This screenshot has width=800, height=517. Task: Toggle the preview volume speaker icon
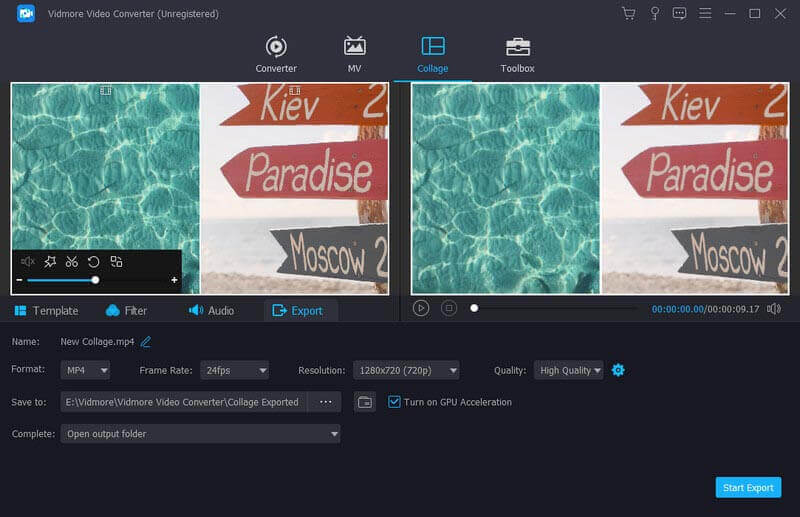(773, 309)
